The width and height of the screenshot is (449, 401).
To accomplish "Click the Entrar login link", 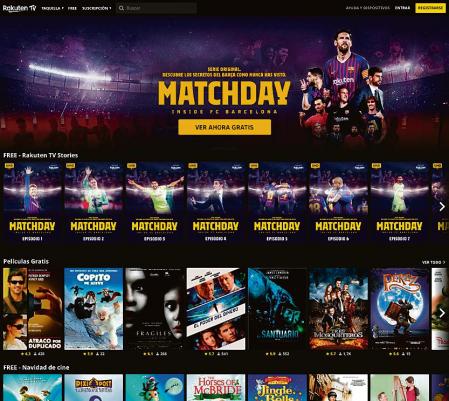I will pos(402,8).
